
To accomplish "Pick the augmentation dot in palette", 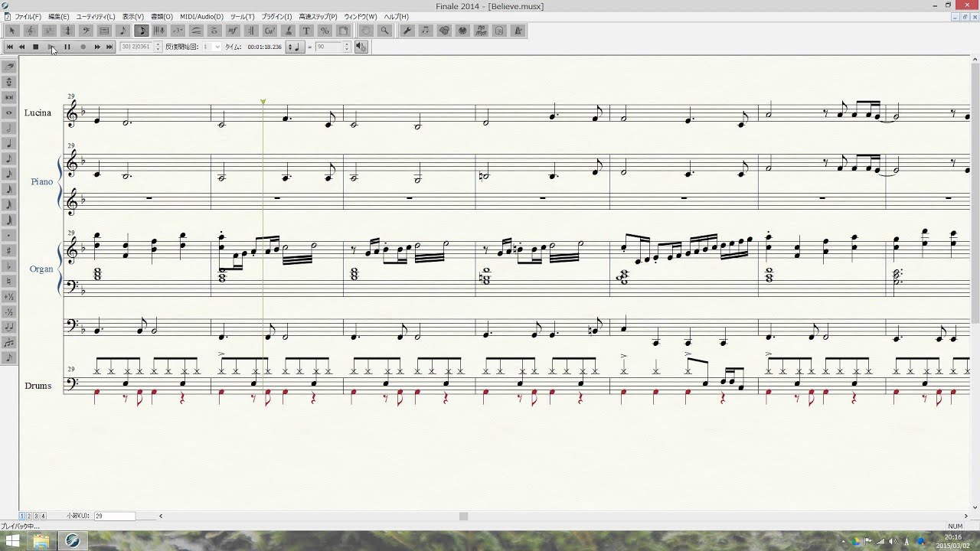I will click(x=9, y=235).
